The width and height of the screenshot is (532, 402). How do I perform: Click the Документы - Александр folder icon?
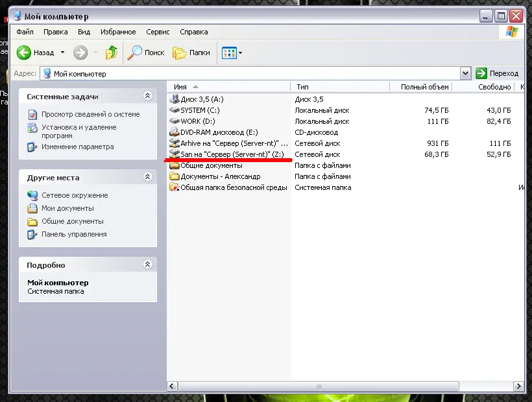click(175, 176)
